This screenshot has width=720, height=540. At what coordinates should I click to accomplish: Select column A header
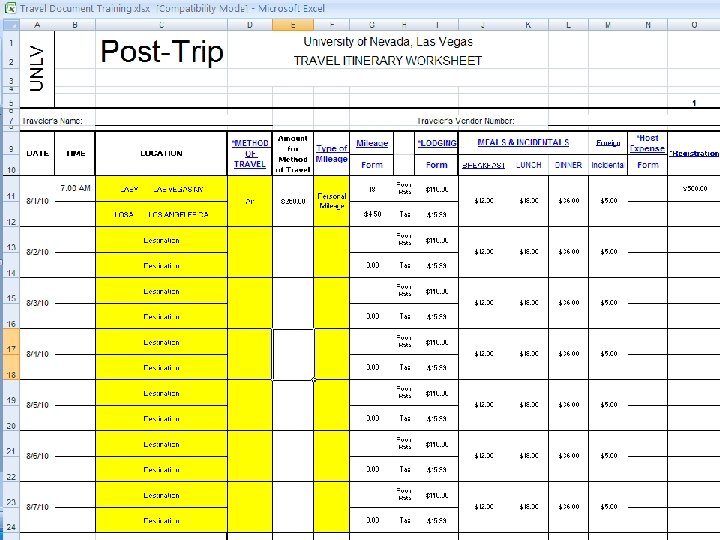point(37,25)
